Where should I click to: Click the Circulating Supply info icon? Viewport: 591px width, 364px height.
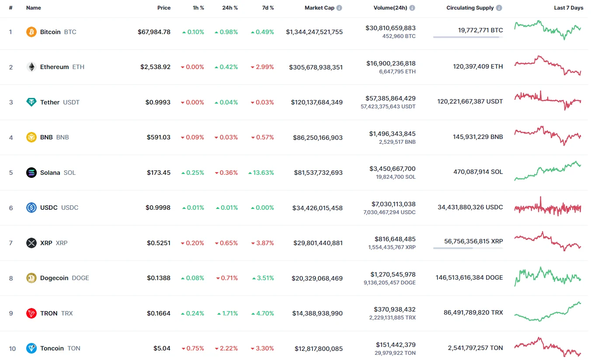pyautogui.click(x=499, y=8)
